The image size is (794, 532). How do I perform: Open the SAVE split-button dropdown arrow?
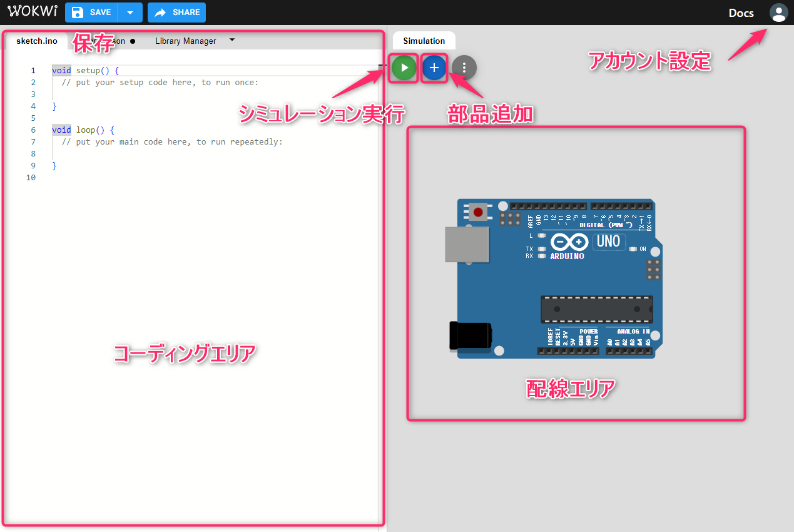pyautogui.click(x=130, y=12)
